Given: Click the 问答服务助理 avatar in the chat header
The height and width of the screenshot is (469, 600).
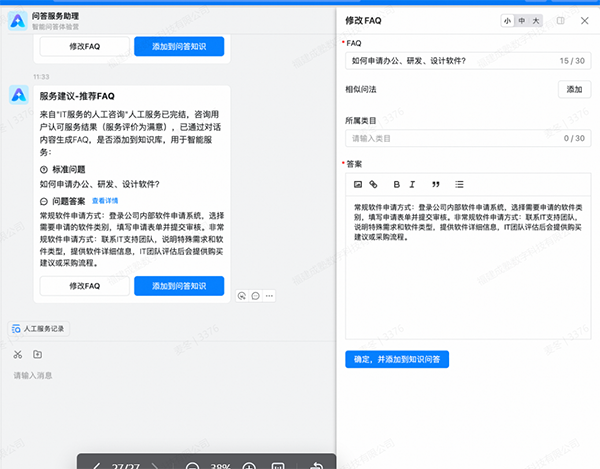Looking at the screenshot, I should [x=18, y=21].
